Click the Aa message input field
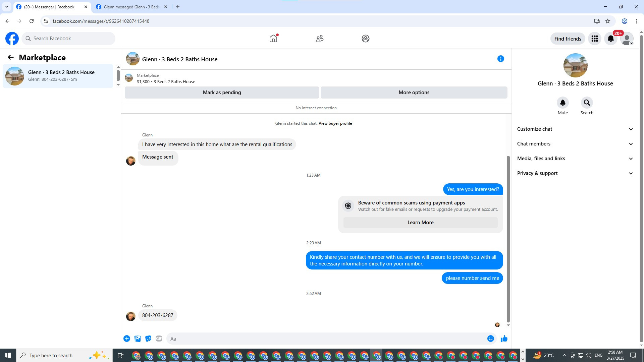The image size is (644, 362). 325,339
